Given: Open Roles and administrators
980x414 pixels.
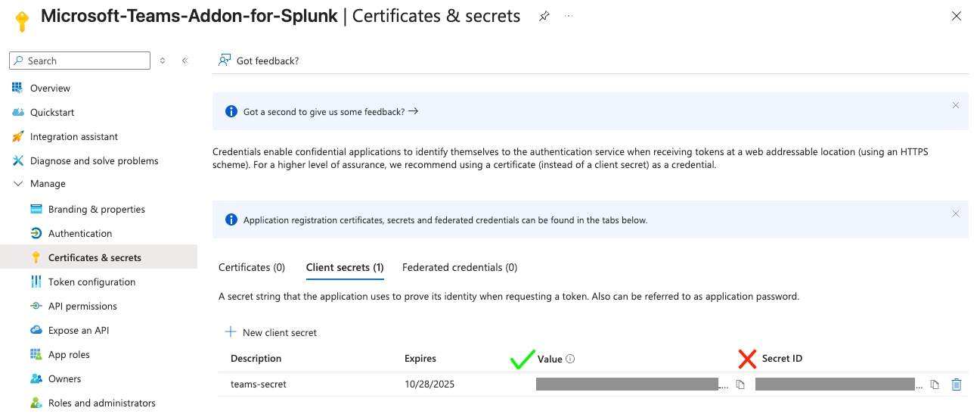Looking at the screenshot, I should 102,403.
